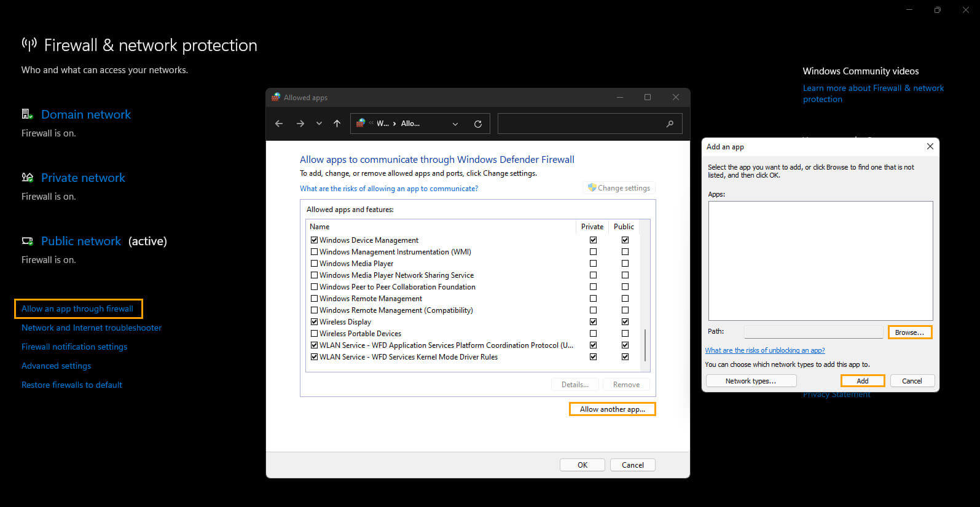980x507 pixels.
Task: Expand the address bar history dropdown
Action: (x=455, y=124)
